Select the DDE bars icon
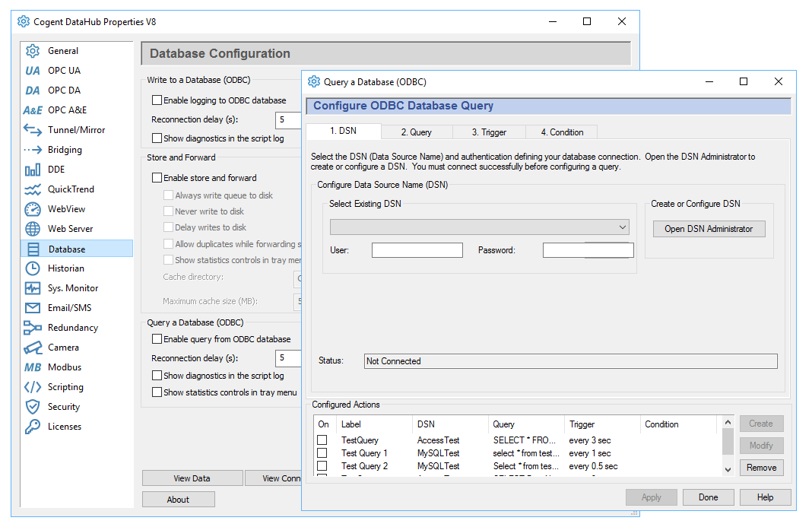Image resolution: width=812 pixels, height=527 pixels. 33,170
